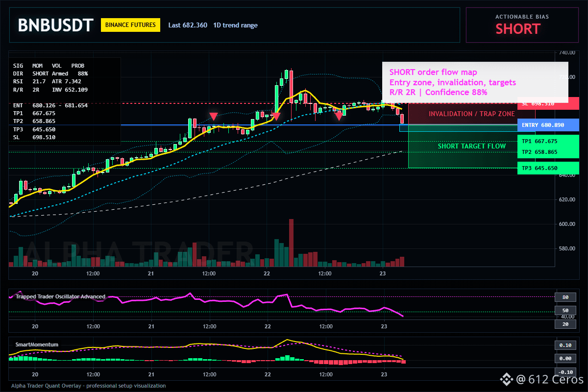Image resolution: width=588 pixels, height=392 pixels.
Task: Click the tall red volume bar on day 22
Action: coord(291,243)
